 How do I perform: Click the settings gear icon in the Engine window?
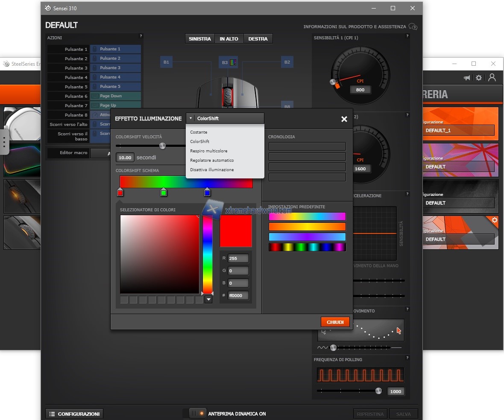479,78
